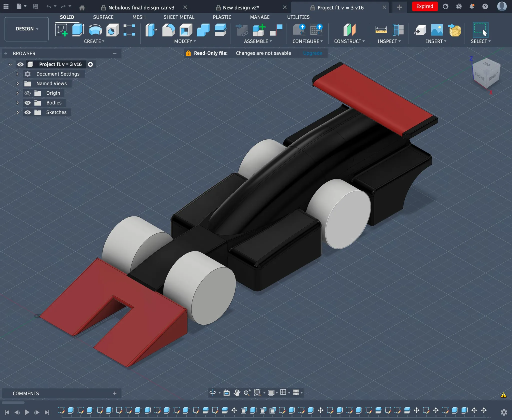Open the CONSTRUCT dropdown menu
The width and height of the screenshot is (512, 420).
[x=349, y=41]
